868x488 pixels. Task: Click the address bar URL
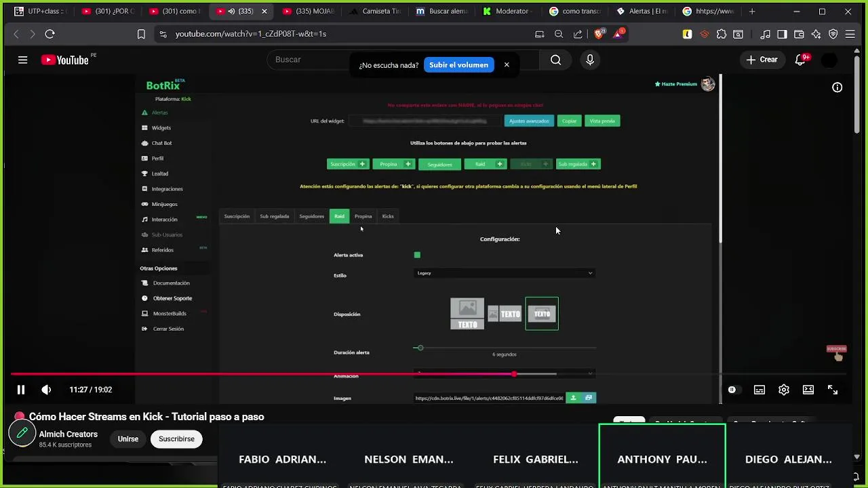click(x=251, y=34)
